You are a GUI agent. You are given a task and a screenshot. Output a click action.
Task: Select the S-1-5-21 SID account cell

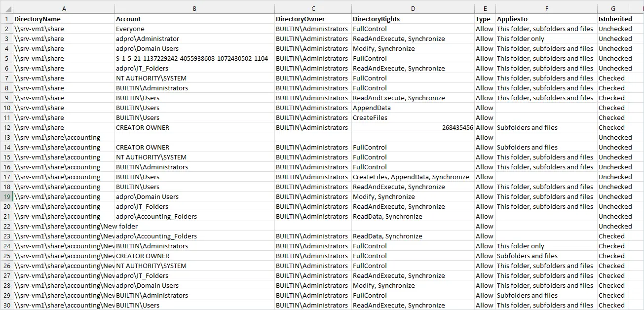pyautogui.click(x=194, y=58)
